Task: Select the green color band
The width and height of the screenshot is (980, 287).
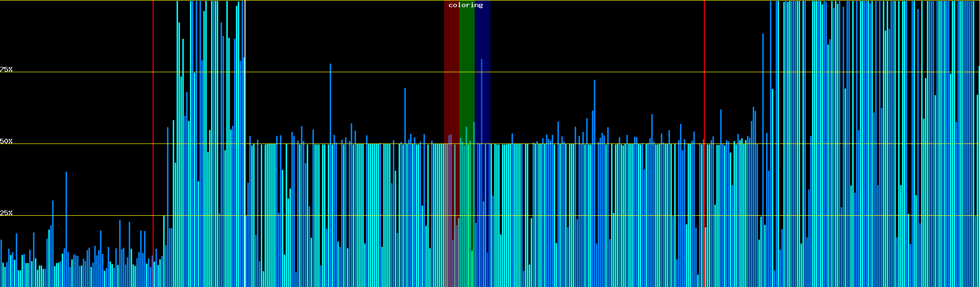Action: pyautogui.click(x=467, y=72)
